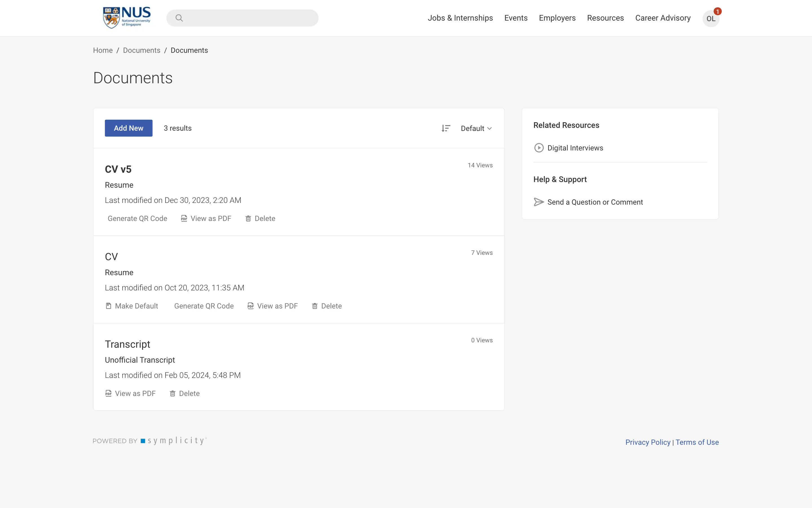Click the NUS logo
This screenshot has height=508, width=812.
(127, 17)
